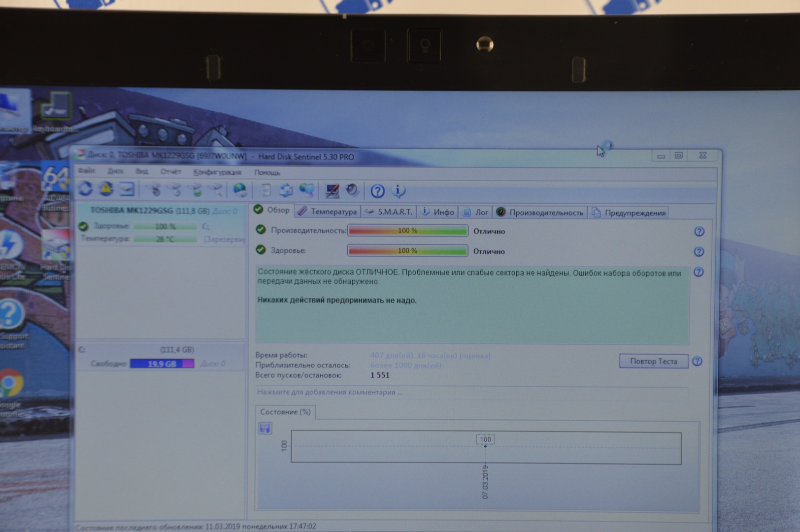
Task: Click the comment field Нажмите для добавления комментария
Action: tap(472, 392)
